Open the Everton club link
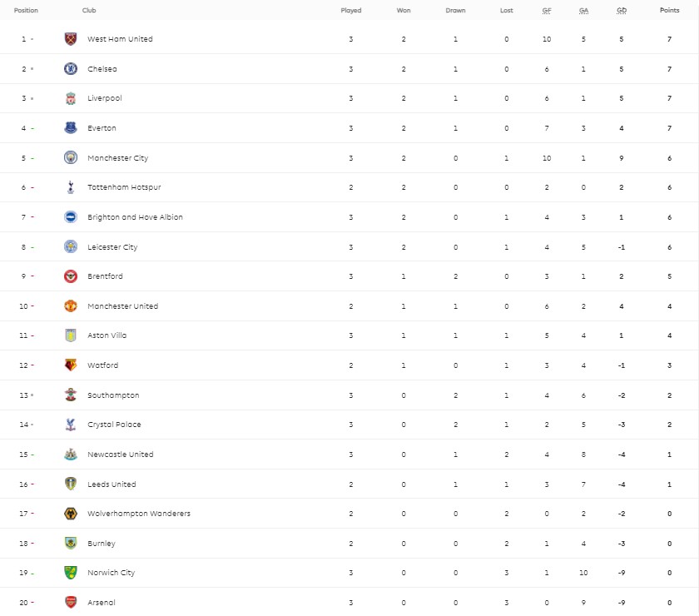 click(x=102, y=128)
